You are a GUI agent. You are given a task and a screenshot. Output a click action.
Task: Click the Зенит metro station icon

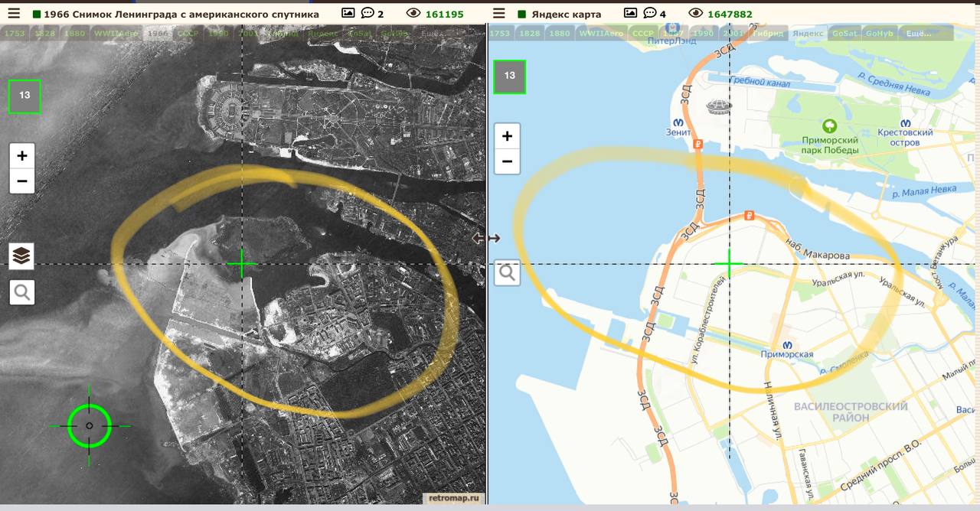pyautogui.click(x=678, y=122)
